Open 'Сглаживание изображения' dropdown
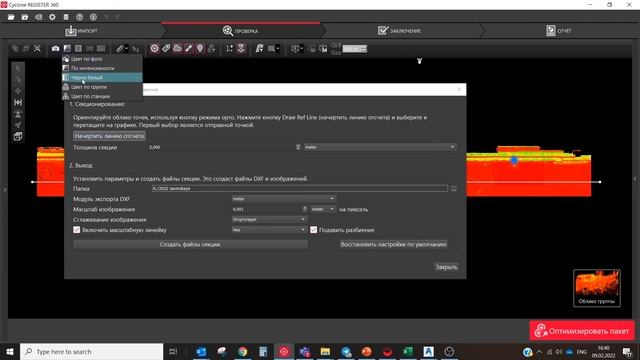Screen dimensions: 640x360 [x=269, y=220]
